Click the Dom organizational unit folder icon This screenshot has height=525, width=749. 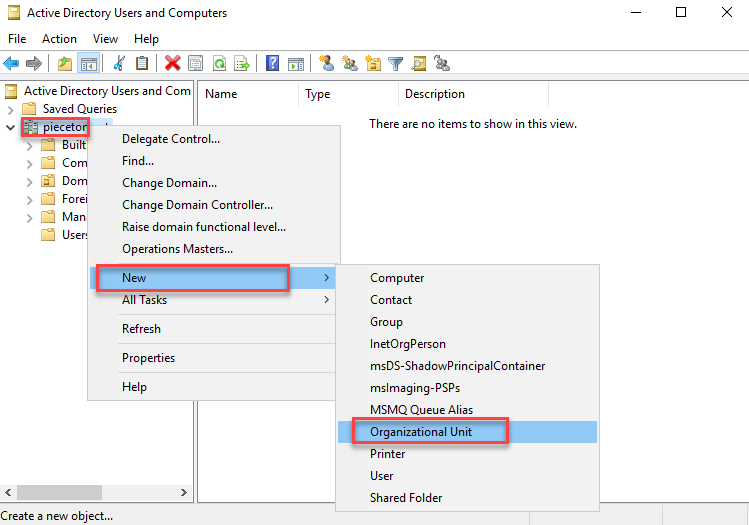point(48,181)
